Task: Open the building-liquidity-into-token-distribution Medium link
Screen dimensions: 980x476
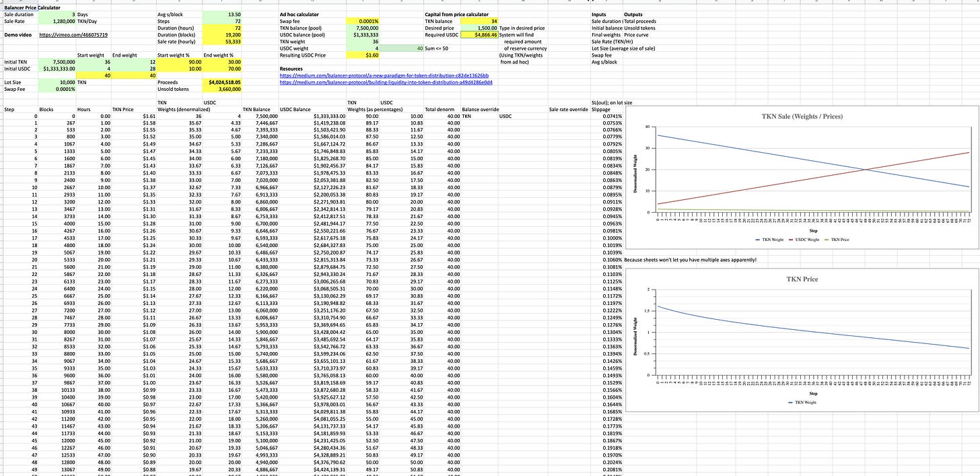Action: pos(386,82)
